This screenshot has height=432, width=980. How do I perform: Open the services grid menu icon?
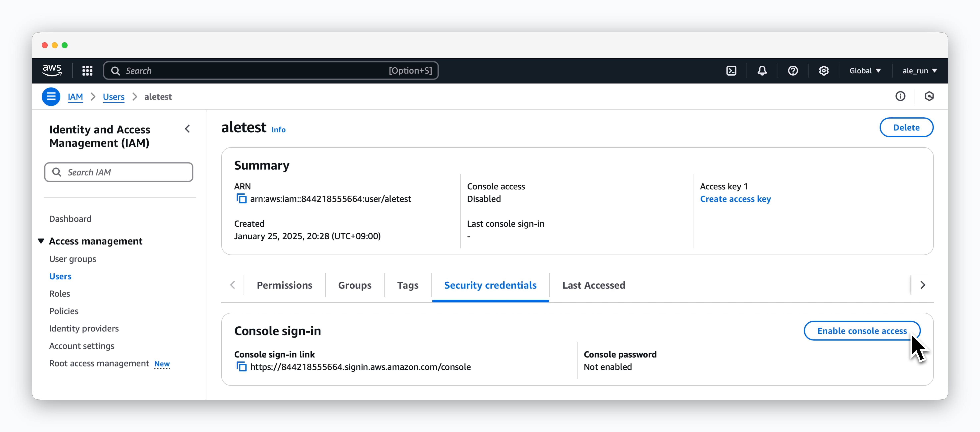[87, 71]
